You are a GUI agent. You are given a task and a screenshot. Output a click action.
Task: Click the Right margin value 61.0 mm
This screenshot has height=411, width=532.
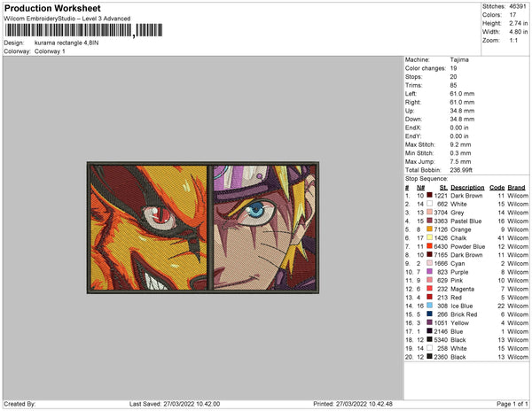coord(462,102)
